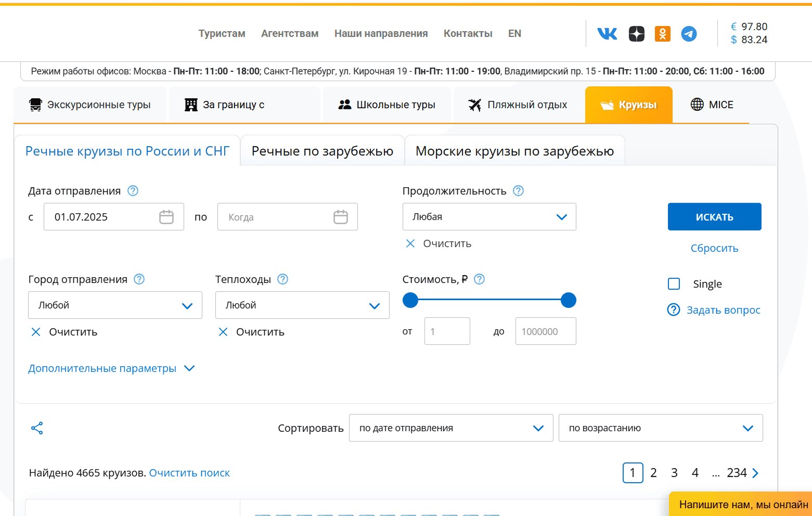Open the Продолжительность Любая dropdown

(489, 217)
